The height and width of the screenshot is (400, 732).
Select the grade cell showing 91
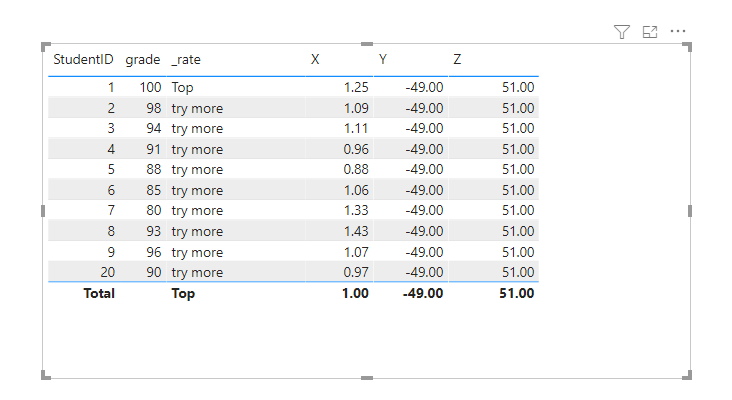point(154,149)
